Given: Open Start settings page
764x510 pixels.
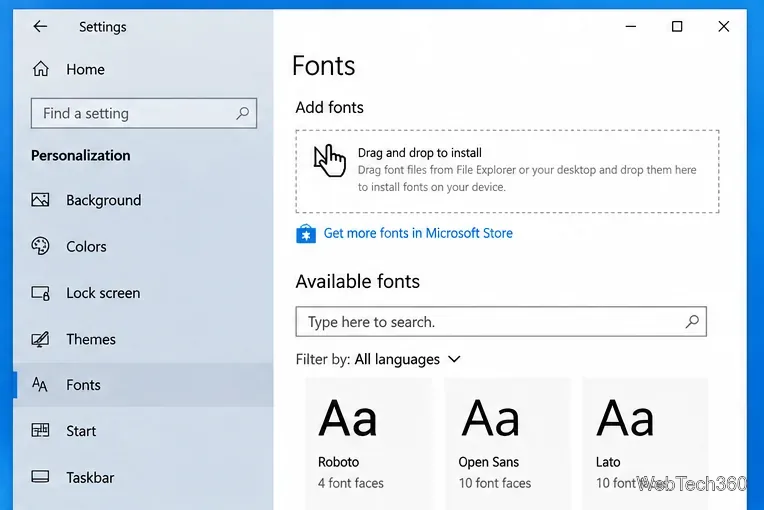Looking at the screenshot, I should [143, 431].
